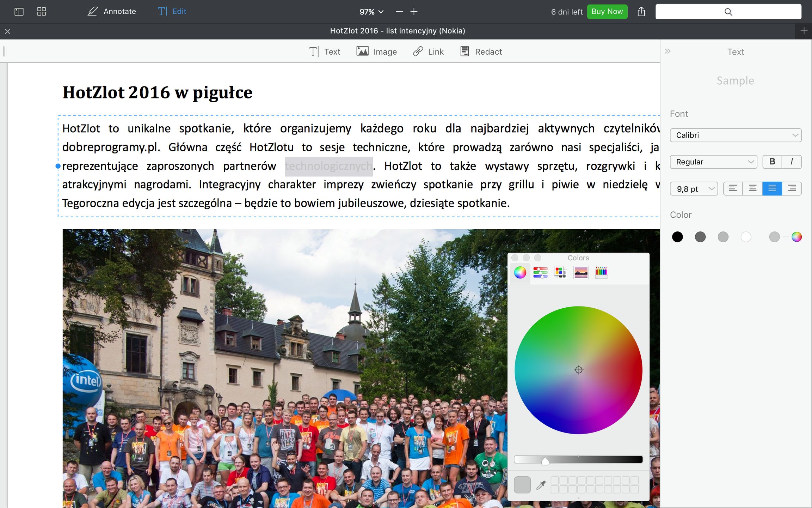812x508 pixels.
Task: Select the Image insertion tool
Action: coord(376,52)
